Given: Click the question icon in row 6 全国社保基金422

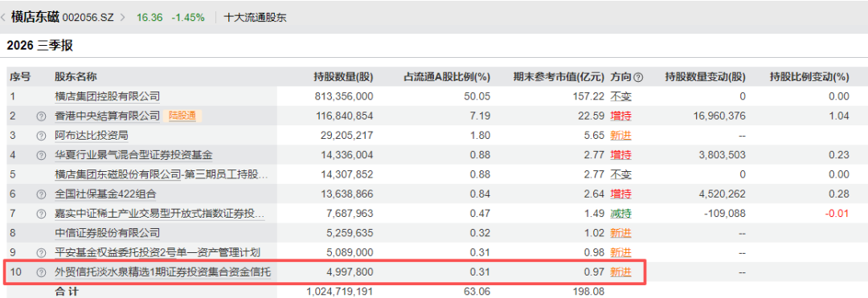Looking at the screenshot, I should 40,194.
